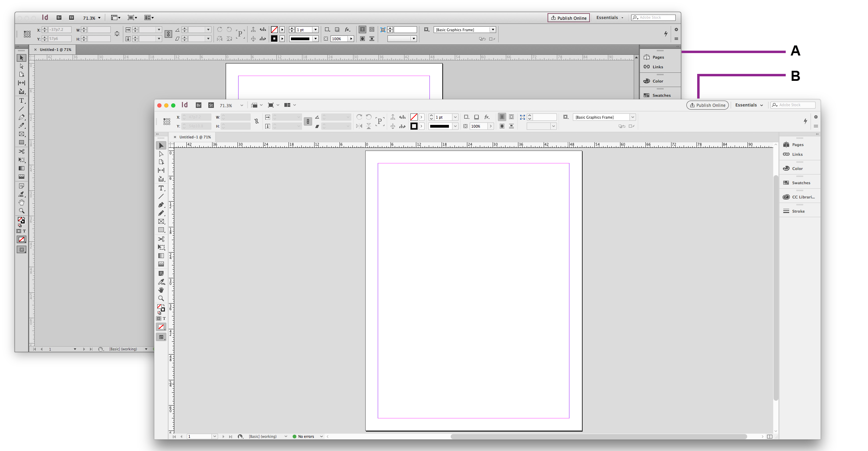Expand the 71.3% zoom level dropdown in front window
The height and width of the screenshot is (451, 868).
click(242, 105)
